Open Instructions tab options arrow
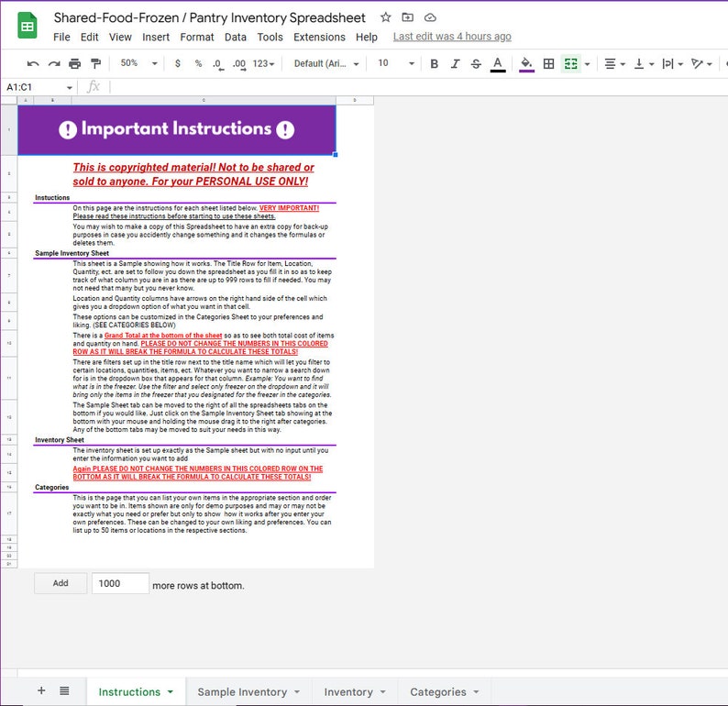 171,692
